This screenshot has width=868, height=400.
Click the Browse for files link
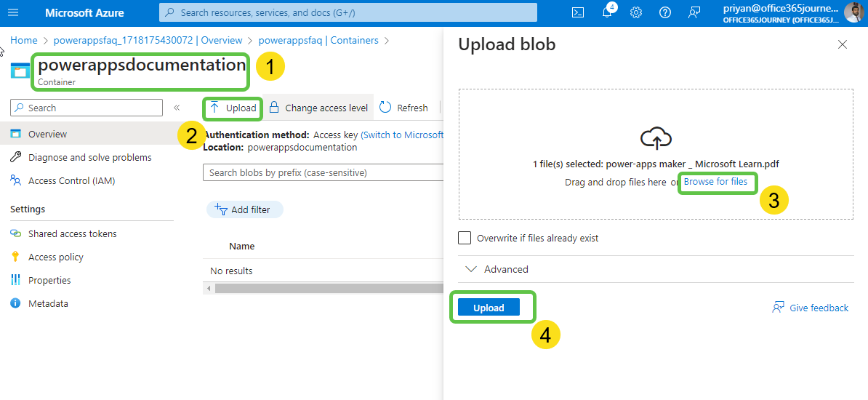[x=715, y=181]
